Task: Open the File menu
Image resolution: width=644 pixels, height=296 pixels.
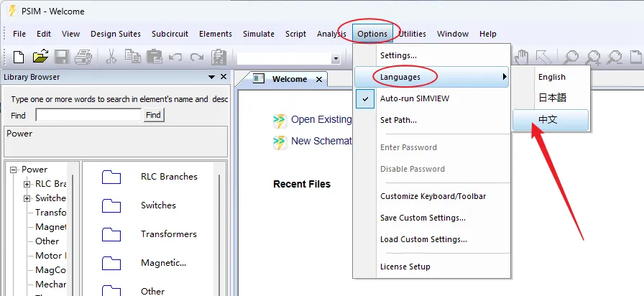Action: [x=19, y=34]
